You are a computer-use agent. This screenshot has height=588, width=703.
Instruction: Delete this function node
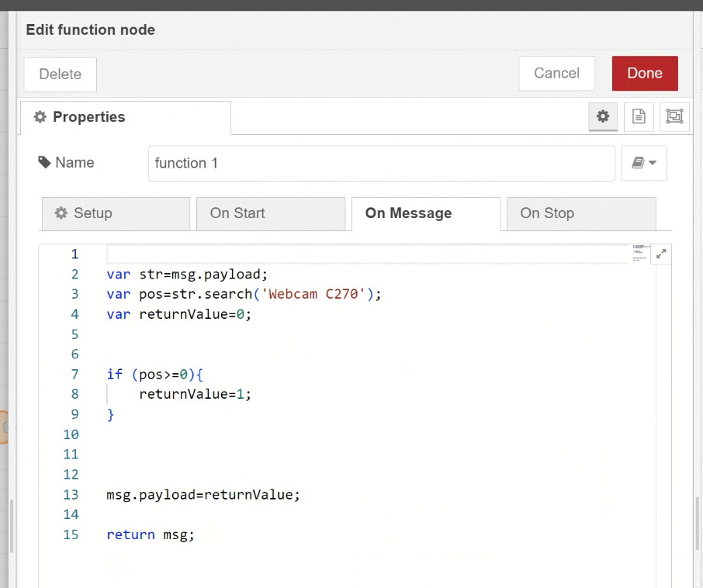[60, 74]
